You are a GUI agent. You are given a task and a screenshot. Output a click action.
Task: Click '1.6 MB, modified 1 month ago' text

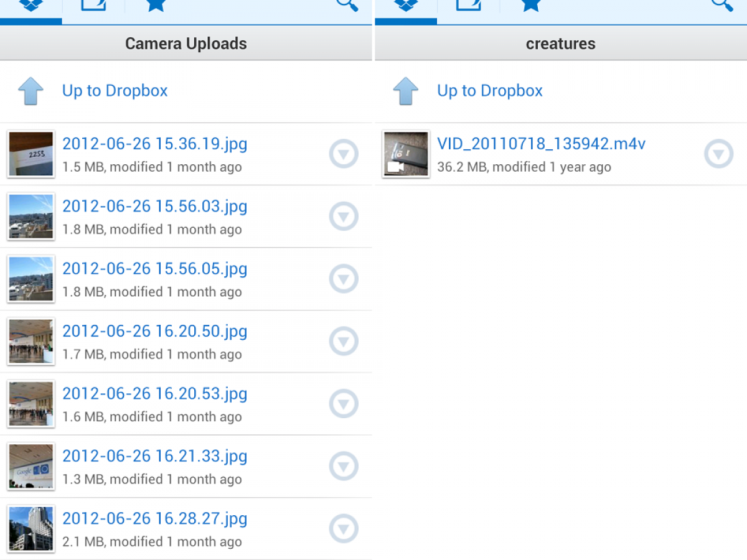[152, 417]
